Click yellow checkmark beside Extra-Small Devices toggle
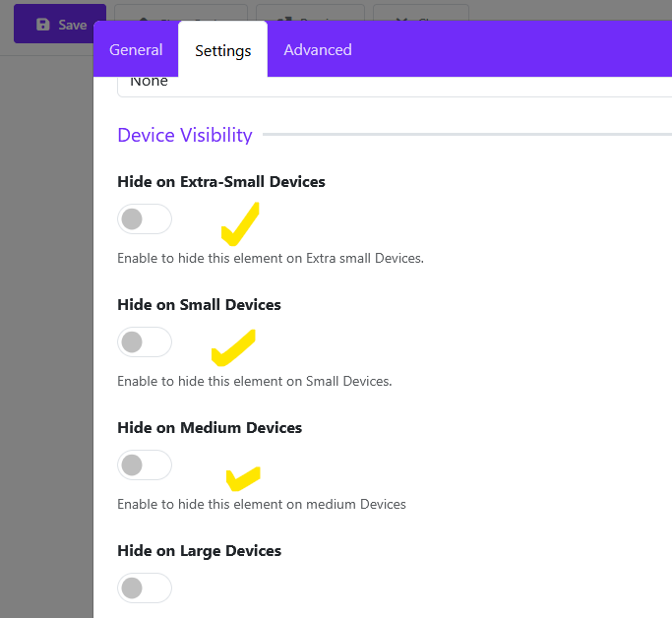The image size is (672, 618). [x=239, y=225]
